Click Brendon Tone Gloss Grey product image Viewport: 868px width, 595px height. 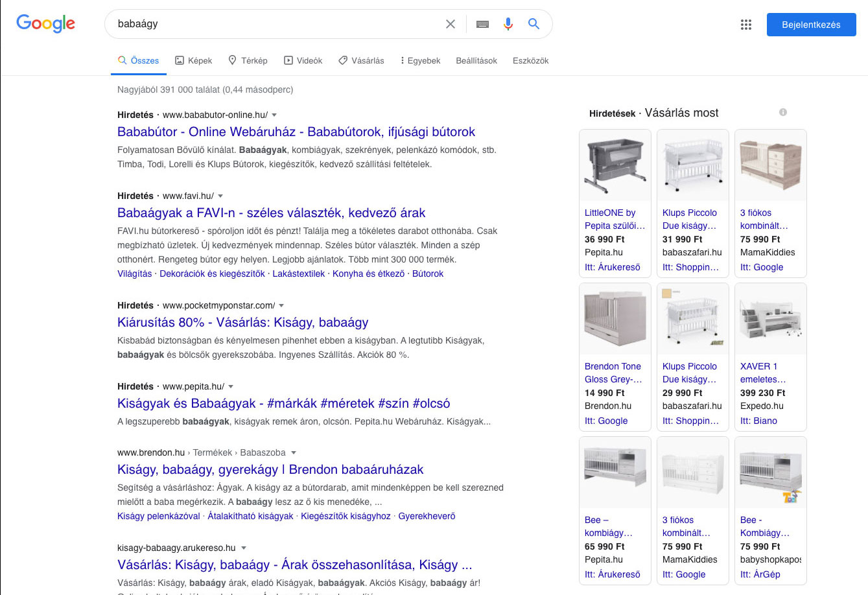click(x=615, y=319)
